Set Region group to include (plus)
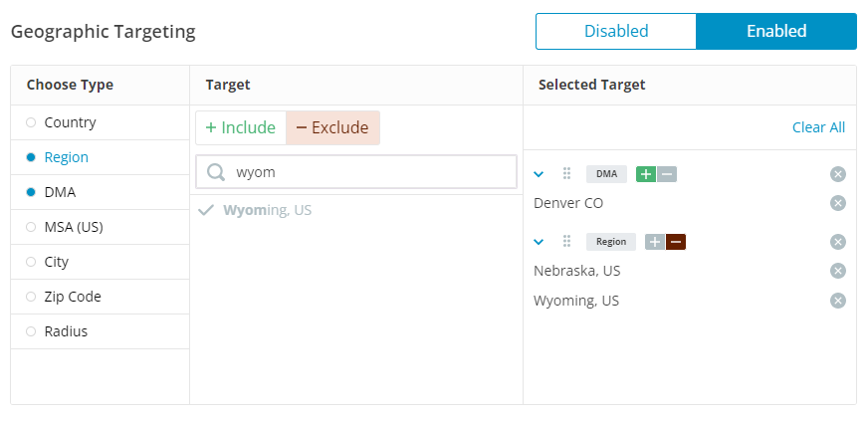 [655, 242]
